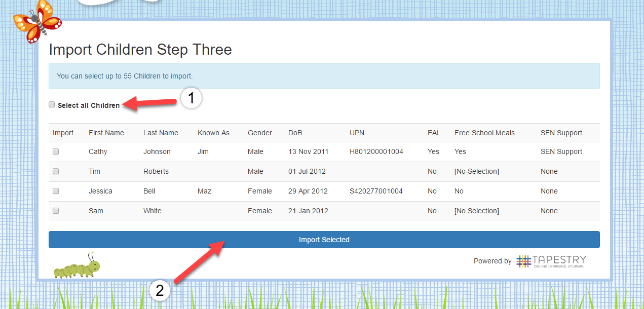Click the SEN value None for Tim
The height and width of the screenshot is (309, 644).
[549, 171]
